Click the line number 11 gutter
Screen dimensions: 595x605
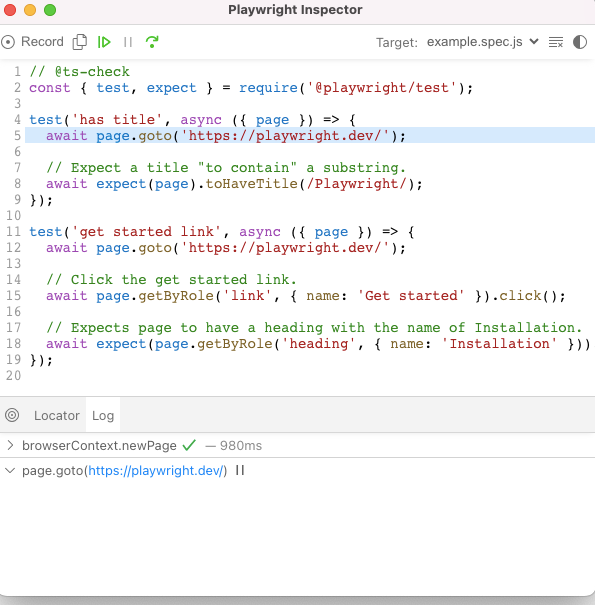click(x=13, y=232)
